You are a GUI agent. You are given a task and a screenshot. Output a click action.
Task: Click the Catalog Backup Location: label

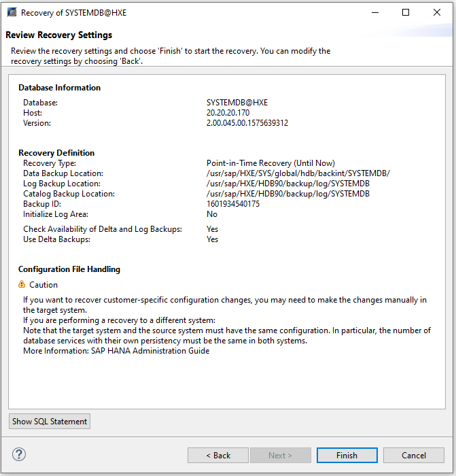point(69,194)
